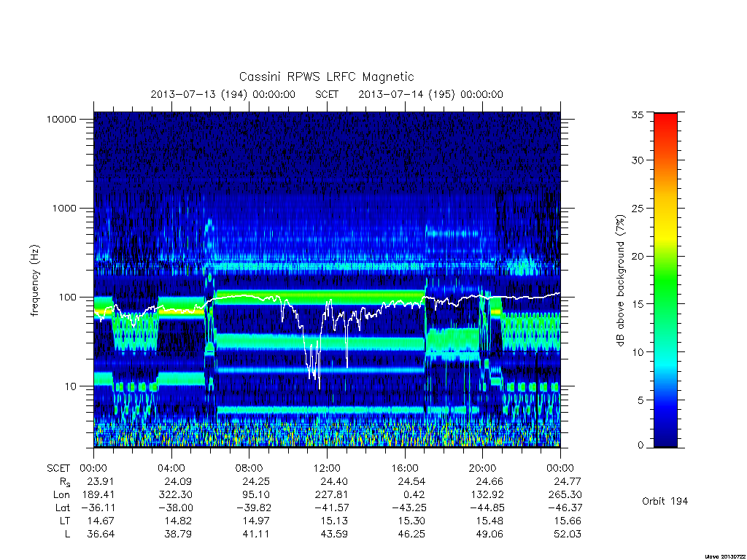Click the 25 colorbar tick label
Viewport: 747px width, 560px height.
[x=637, y=209]
